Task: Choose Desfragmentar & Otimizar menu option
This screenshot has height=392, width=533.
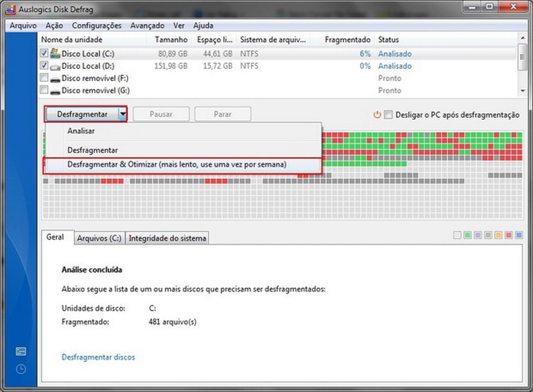Action: [x=183, y=165]
